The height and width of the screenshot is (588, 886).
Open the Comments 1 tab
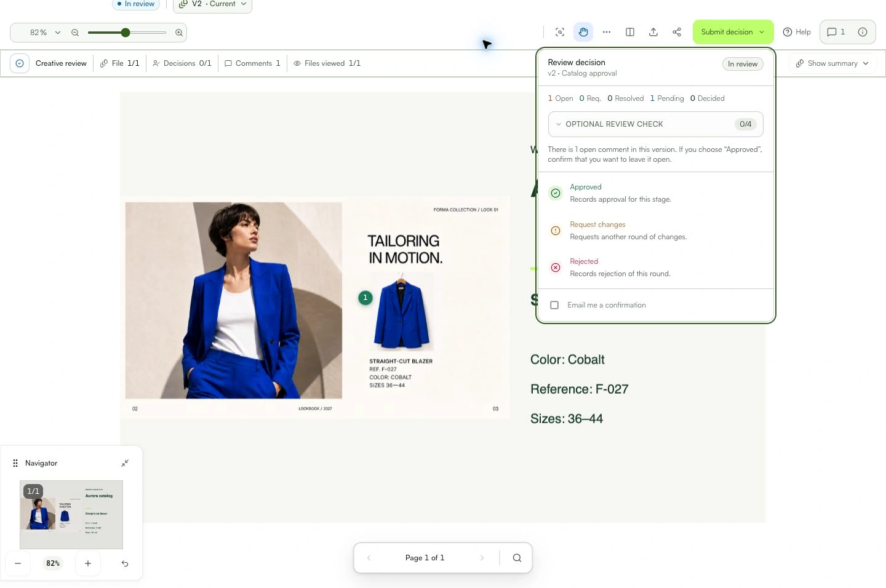click(252, 63)
